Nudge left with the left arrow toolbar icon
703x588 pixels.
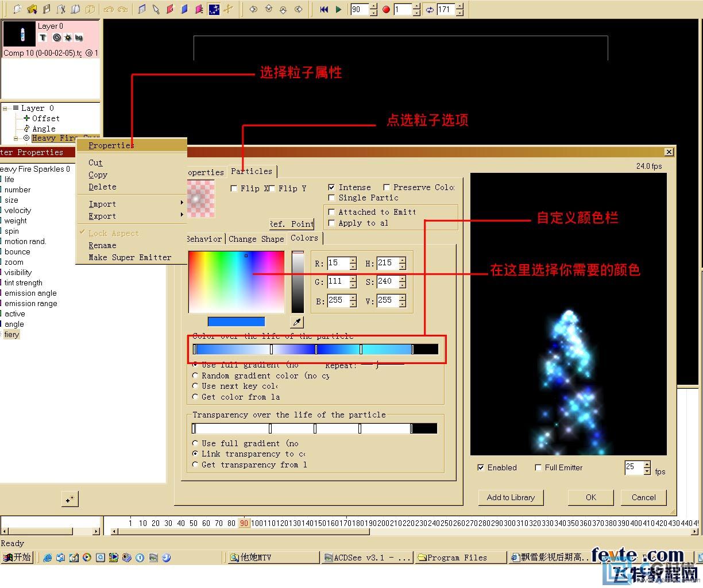coord(253,9)
